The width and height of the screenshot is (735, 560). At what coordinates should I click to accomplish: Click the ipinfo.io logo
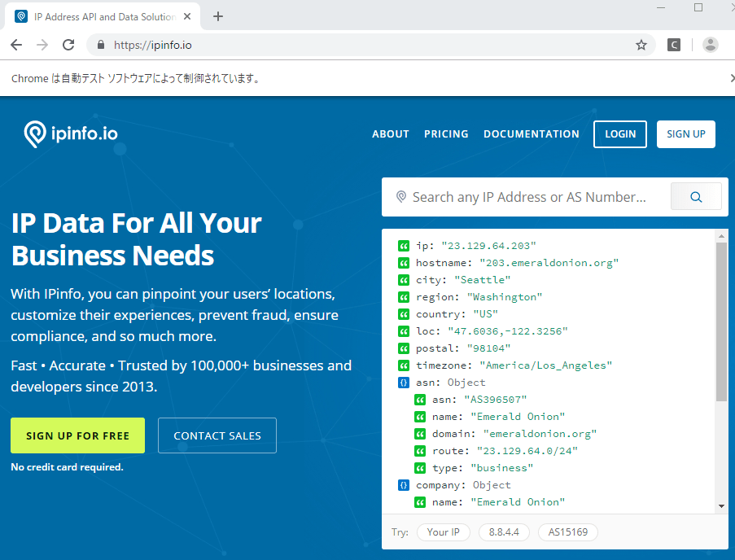[71, 134]
